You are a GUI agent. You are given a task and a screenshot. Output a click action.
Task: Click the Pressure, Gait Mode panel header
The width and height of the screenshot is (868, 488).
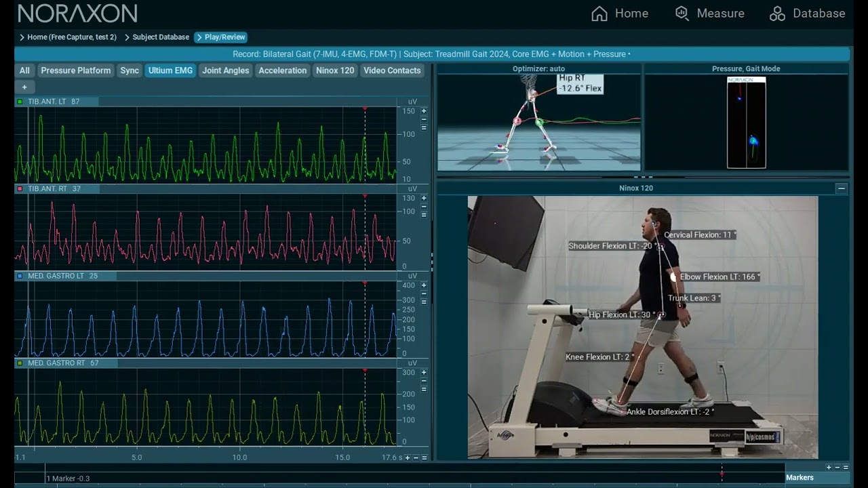coord(746,68)
